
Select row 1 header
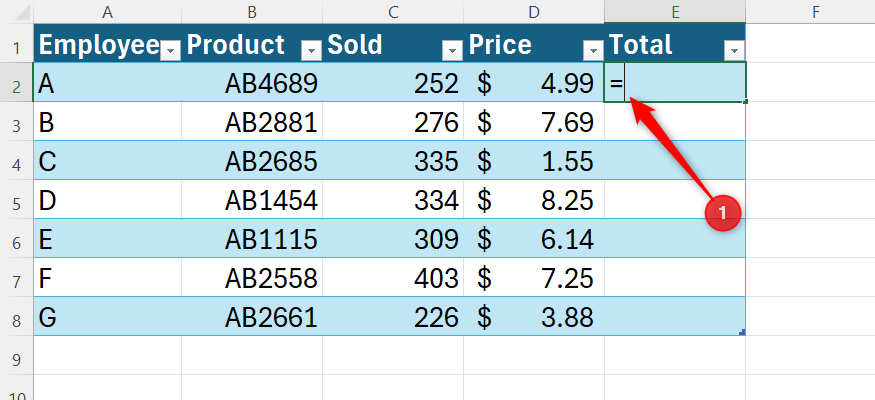17,43
